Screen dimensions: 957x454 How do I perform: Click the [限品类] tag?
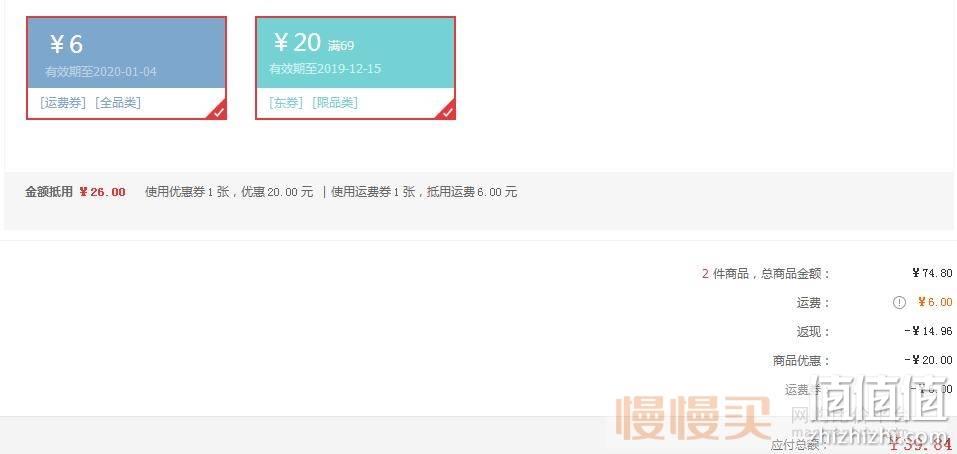pyautogui.click(x=334, y=103)
